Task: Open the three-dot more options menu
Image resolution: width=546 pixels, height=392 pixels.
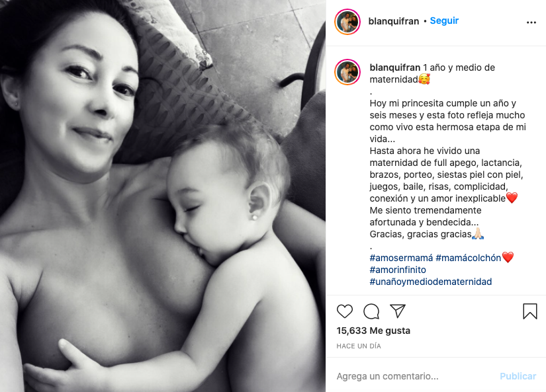Action: [x=531, y=22]
